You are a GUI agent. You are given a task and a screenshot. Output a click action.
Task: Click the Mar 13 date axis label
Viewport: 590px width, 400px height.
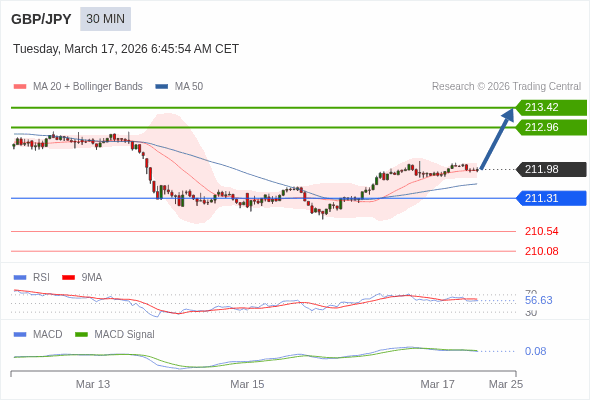click(93, 384)
